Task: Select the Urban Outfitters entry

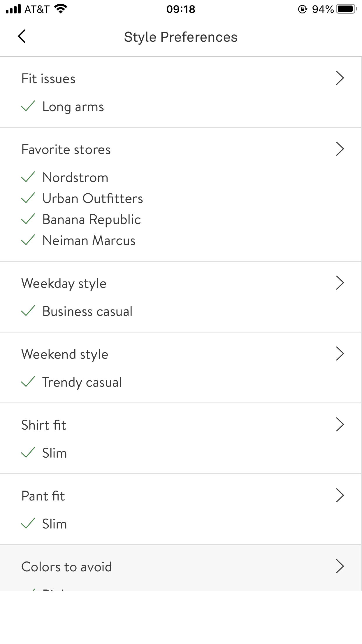Action: (x=93, y=199)
